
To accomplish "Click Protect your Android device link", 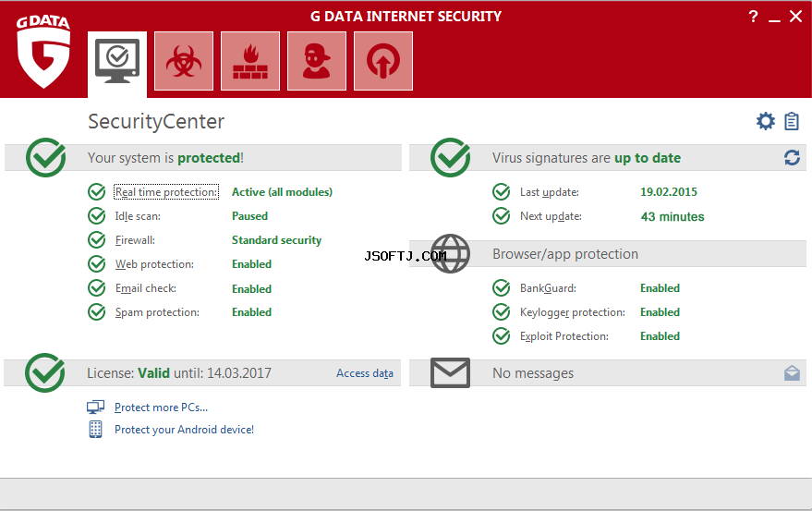I will pyautogui.click(x=185, y=430).
